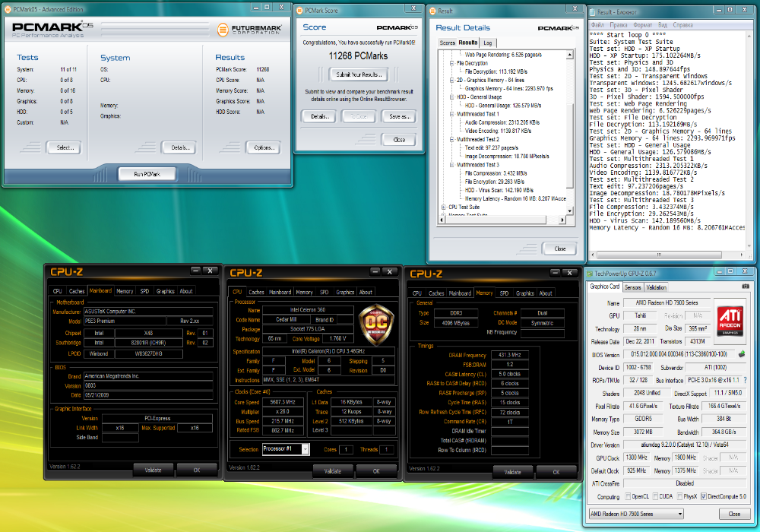Screen dimensions: 760x532
Task: Click Options... under Results in PCMark05
Action: [264, 147]
